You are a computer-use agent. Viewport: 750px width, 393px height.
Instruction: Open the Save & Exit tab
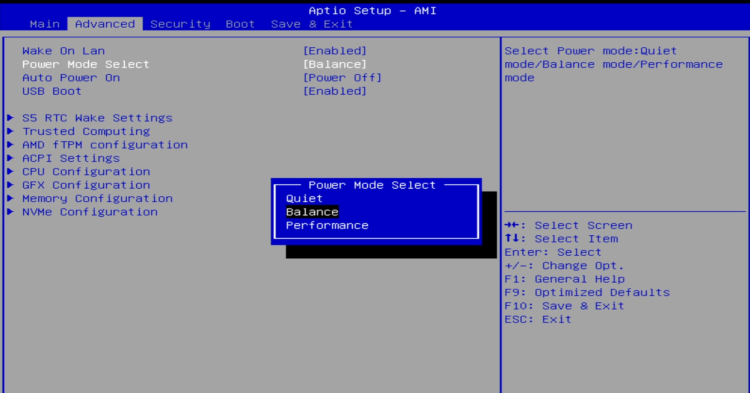tap(312, 24)
